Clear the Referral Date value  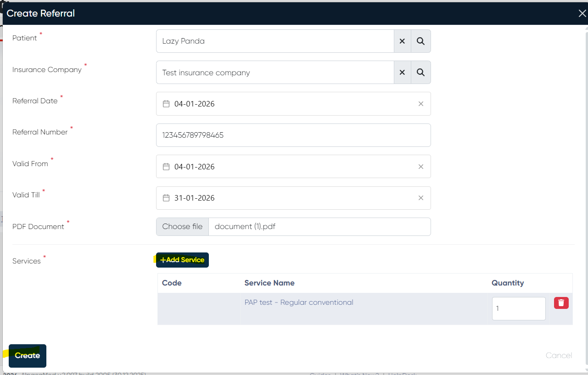(x=420, y=104)
